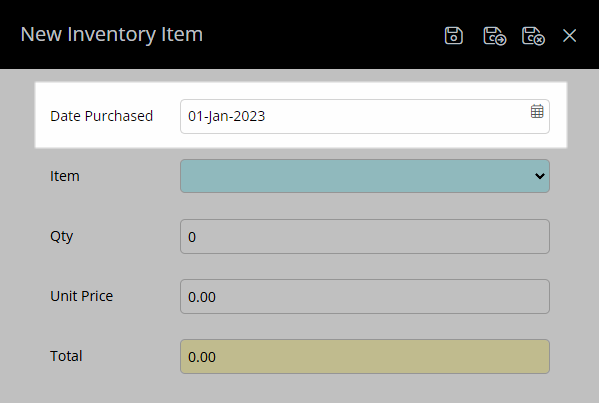
Task: Click the save-with-arrow icon in header
Action: 494,36
